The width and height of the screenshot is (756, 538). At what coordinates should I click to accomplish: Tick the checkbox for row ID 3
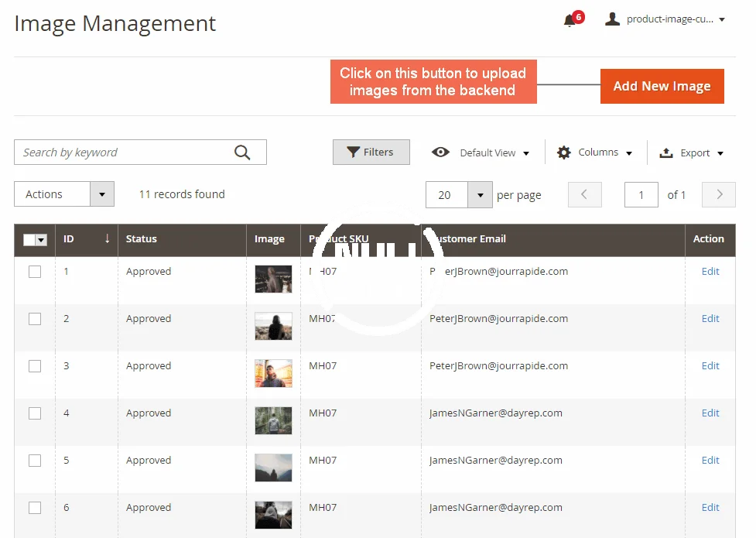pos(35,366)
